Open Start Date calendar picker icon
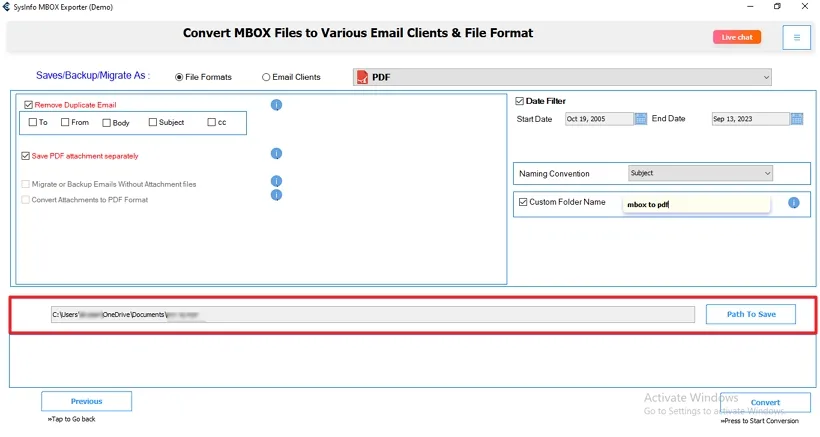820x437 pixels. [x=641, y=119]
